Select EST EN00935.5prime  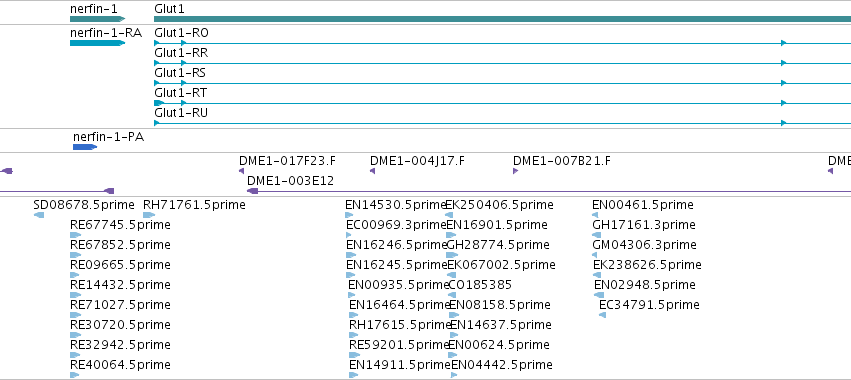(x=399, y=284)
